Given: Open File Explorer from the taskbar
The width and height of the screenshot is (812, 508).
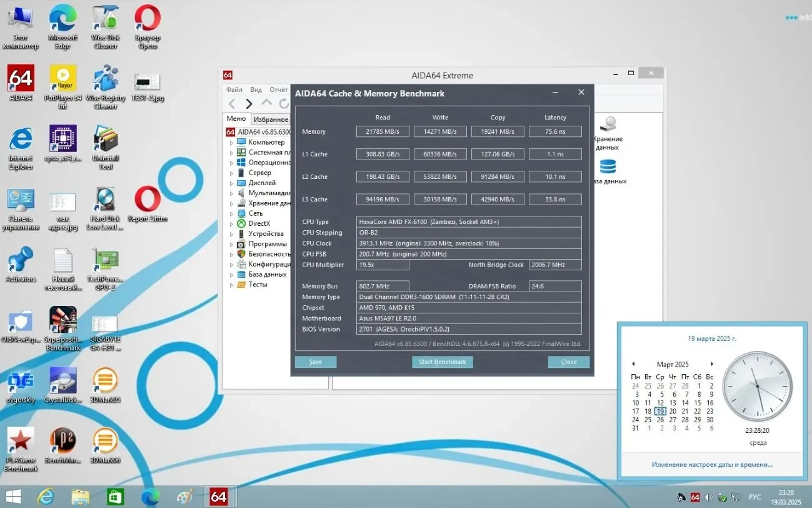Looking at the screenshot, I should pos(80,497).
